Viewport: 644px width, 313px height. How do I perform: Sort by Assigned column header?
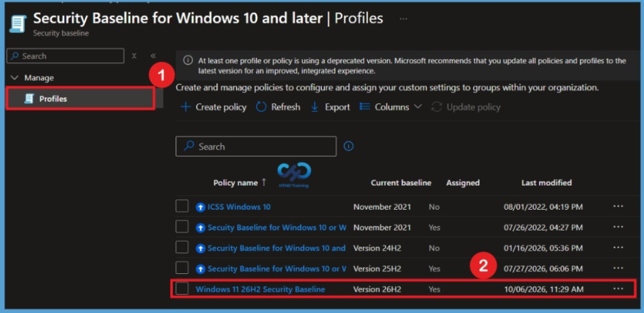pyautogui.click(x=463, y=183)
